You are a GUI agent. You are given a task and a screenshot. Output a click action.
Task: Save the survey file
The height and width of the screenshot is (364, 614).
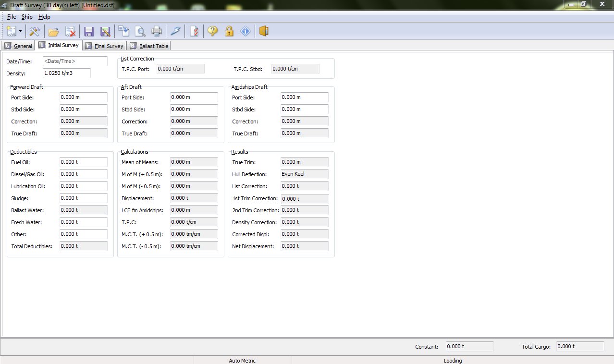(x=89, y=31)
